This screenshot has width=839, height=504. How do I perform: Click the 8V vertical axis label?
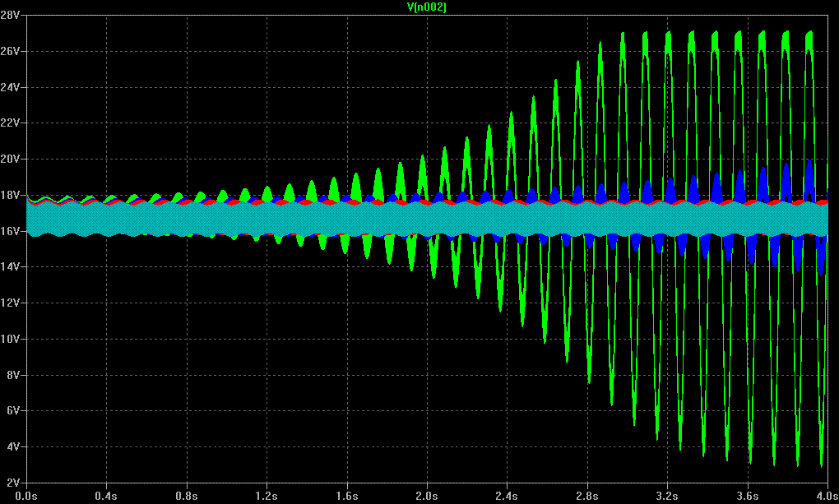pos(13,375)
